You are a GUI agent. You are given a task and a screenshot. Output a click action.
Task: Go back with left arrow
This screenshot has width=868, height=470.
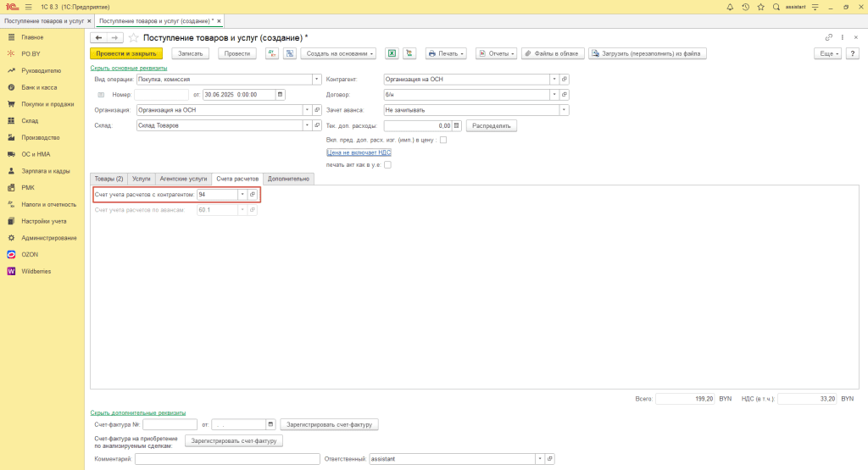98,37
